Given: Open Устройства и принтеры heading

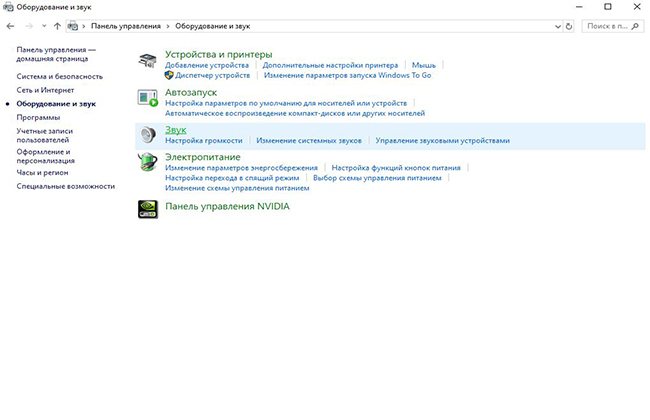Looking at the screenshot, I should pyautogui.click(x=218, y=54).
